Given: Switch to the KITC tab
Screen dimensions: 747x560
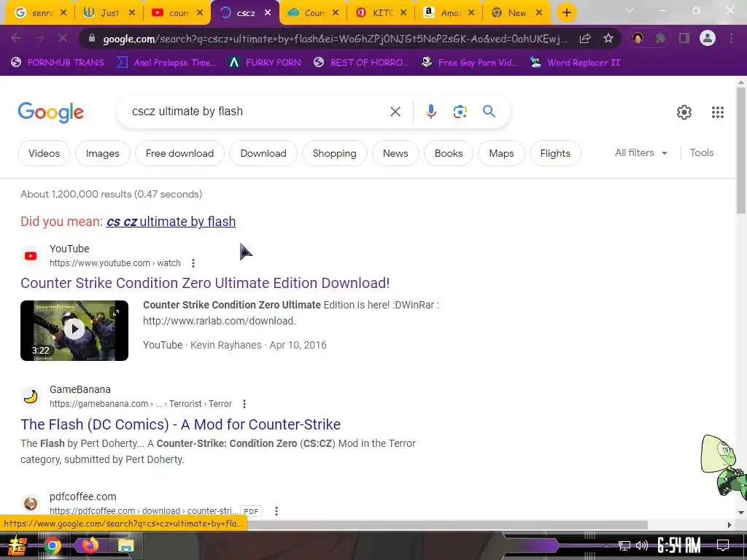Looking at the screenshot, I should coord(381,13).
